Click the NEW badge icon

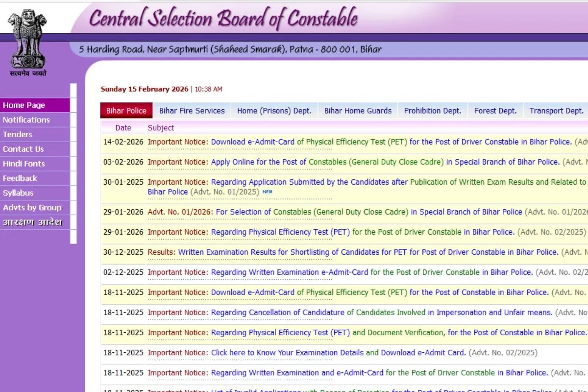(267, 192)
